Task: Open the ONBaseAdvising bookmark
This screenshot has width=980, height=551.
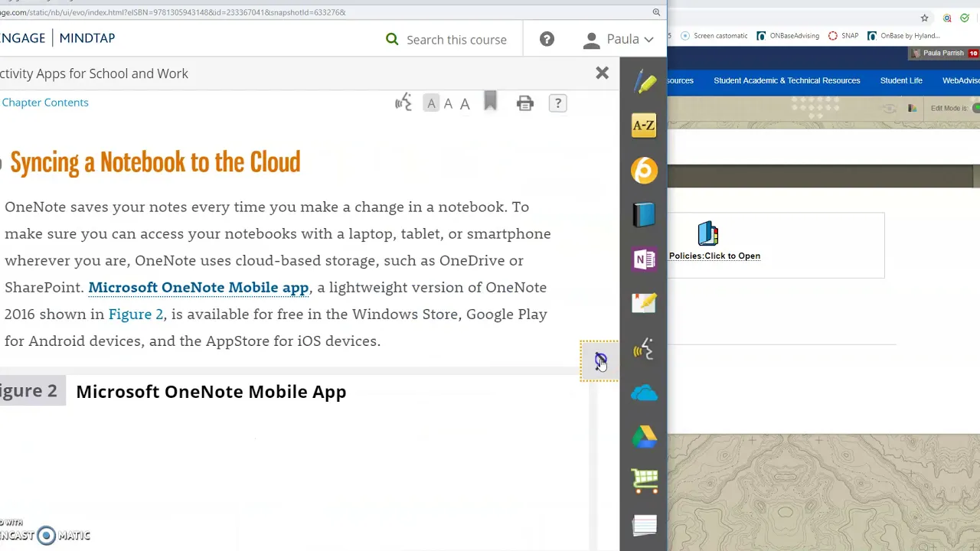Action: [x=788, y=35]
